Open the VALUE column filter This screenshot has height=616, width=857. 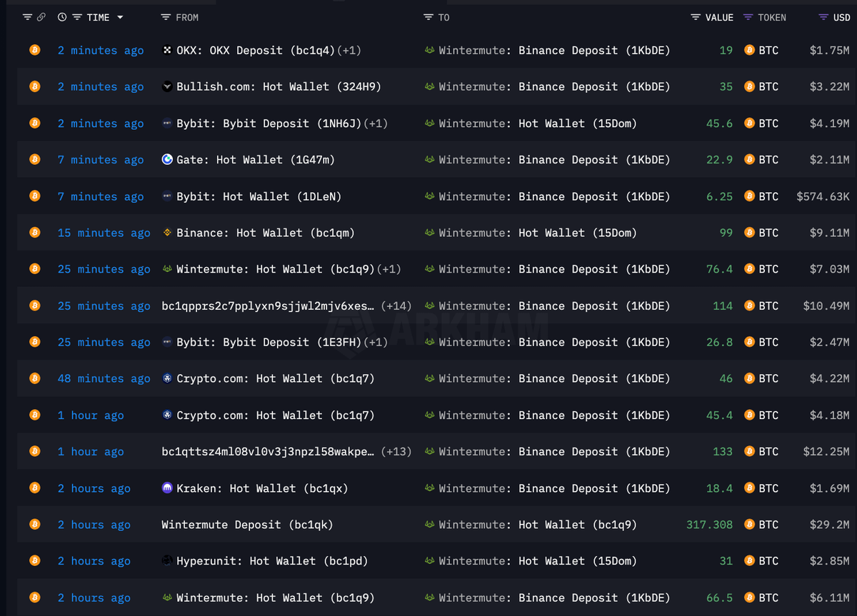tap(696, 17)
